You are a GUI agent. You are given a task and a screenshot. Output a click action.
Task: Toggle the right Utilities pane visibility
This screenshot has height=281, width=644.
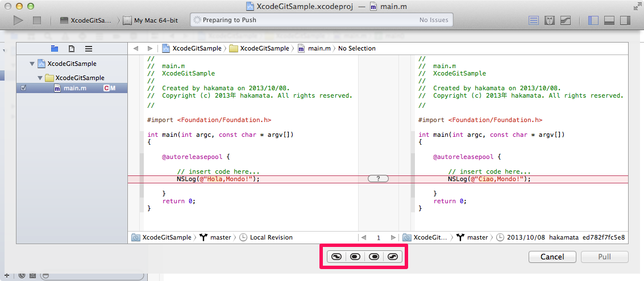pos(625,20)
